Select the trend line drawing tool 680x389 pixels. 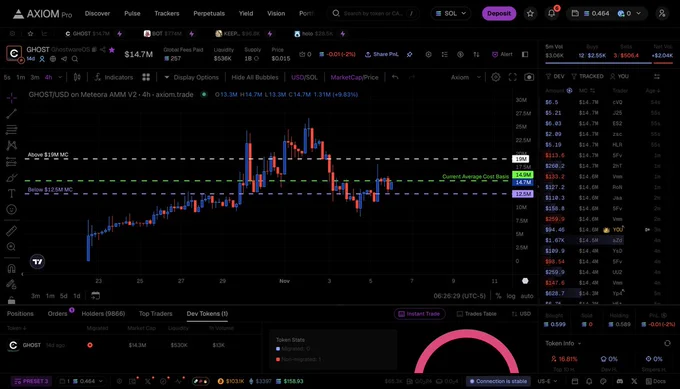point(11,114)
